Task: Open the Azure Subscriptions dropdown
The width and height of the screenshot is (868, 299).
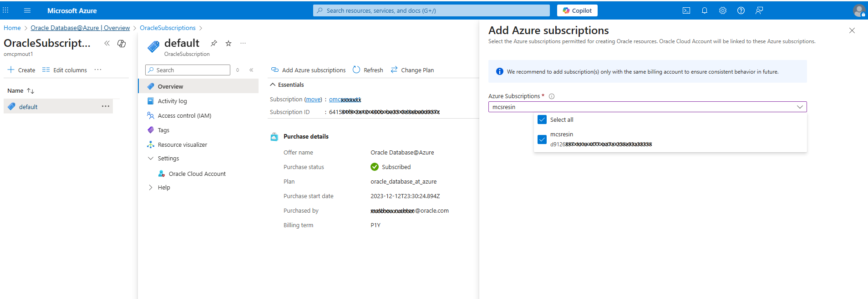Action: 647,107
